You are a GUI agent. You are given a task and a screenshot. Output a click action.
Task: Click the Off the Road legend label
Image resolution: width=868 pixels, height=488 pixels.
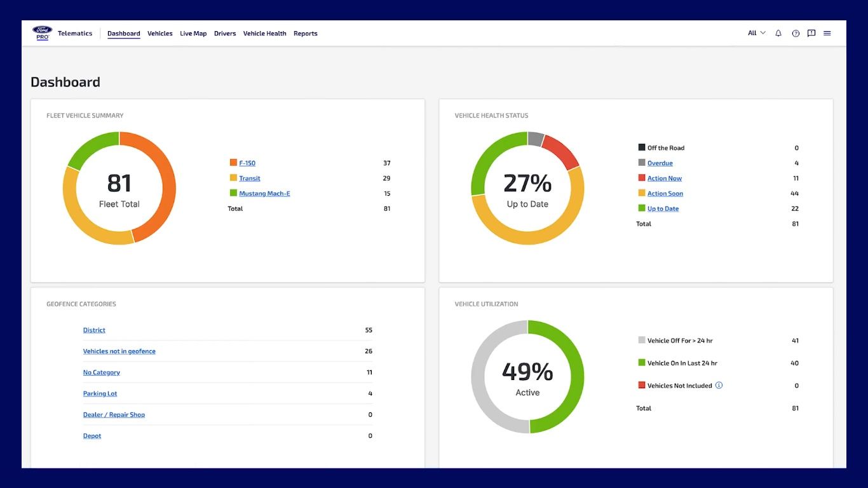point(666,148)
